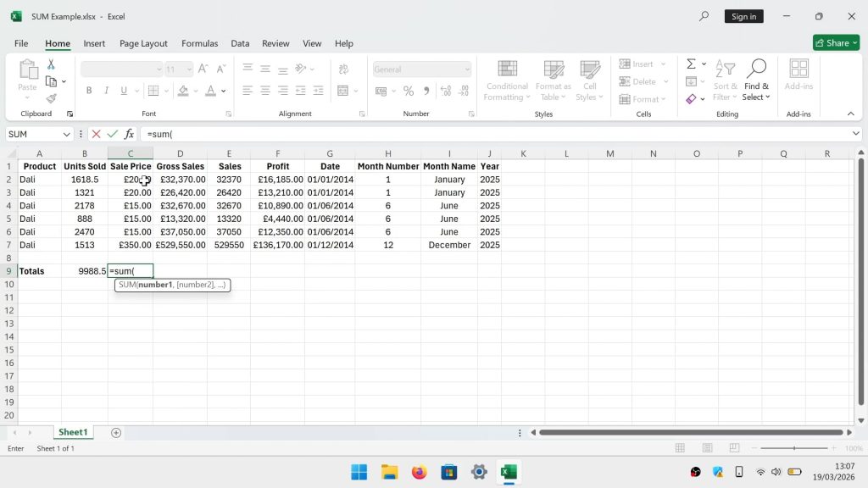Open the Name Box dropdown arrow
Screen dimensions: 868x488
pyautogui.click(x=67, y=134)
